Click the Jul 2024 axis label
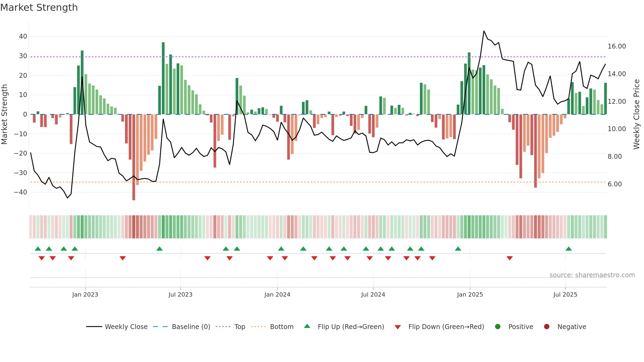This screenshot has height=362, width=644. [x=373, y=294]
